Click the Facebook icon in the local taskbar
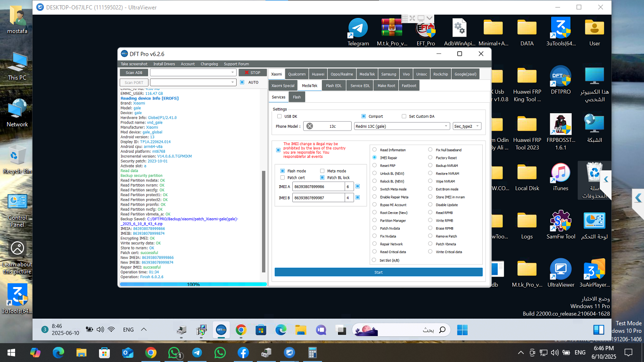Screen dimensions: 644x362 pyautogui.click(x=243, y=353)
